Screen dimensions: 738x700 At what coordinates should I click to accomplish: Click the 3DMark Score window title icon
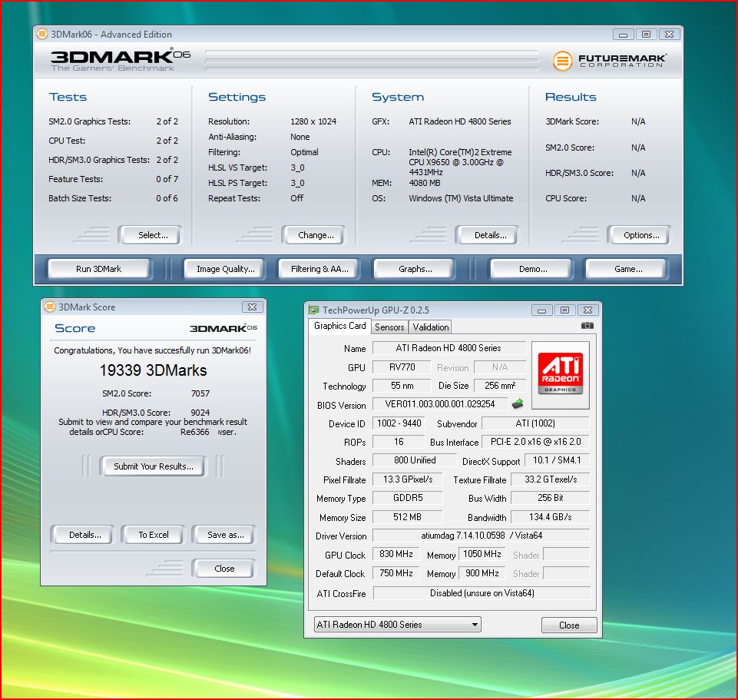49,307
